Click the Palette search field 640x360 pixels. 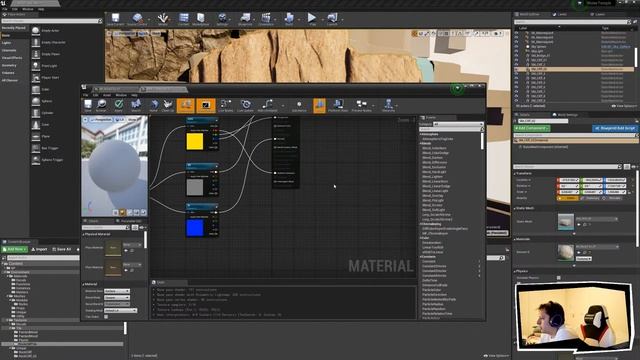click(x=450, y=129)
